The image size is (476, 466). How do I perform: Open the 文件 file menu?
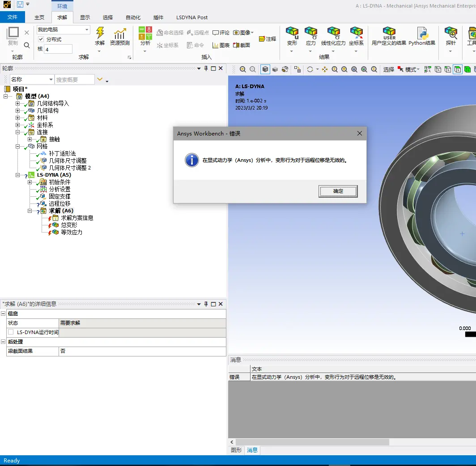[13, 17]
